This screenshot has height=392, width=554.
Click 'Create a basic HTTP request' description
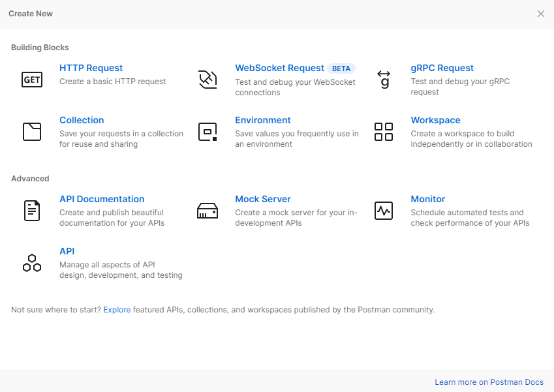click(x=112, y=82)
